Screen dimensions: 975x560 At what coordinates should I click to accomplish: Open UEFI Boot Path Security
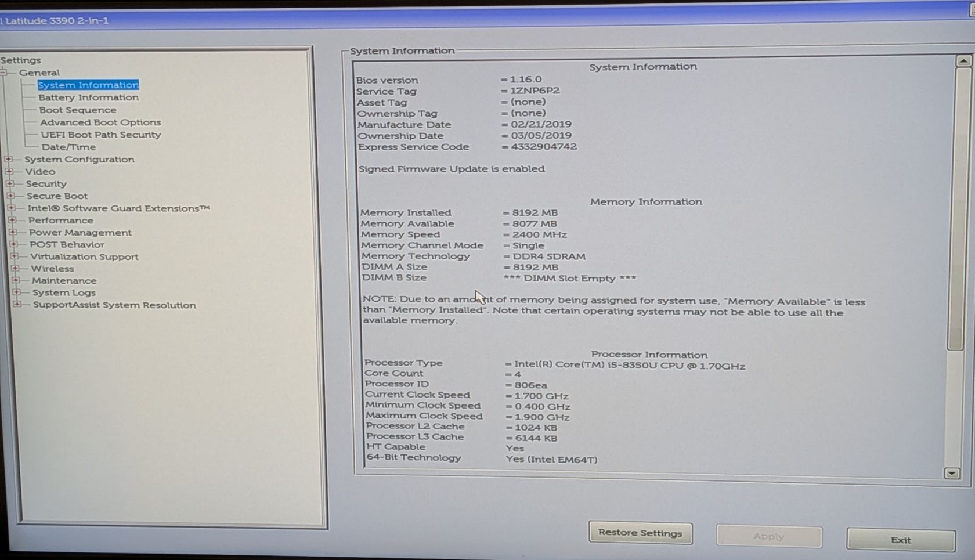click(101, 135)
